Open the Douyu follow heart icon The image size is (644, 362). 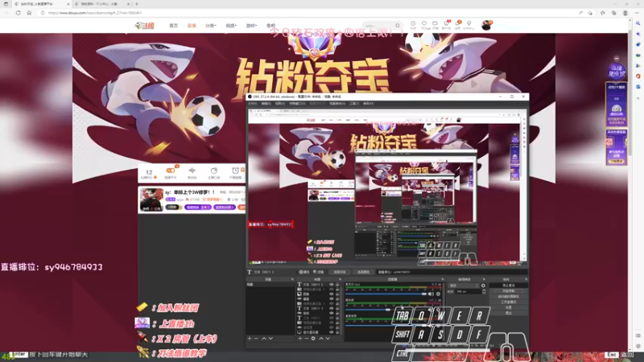pyautogui.click(x=424, y=25)
